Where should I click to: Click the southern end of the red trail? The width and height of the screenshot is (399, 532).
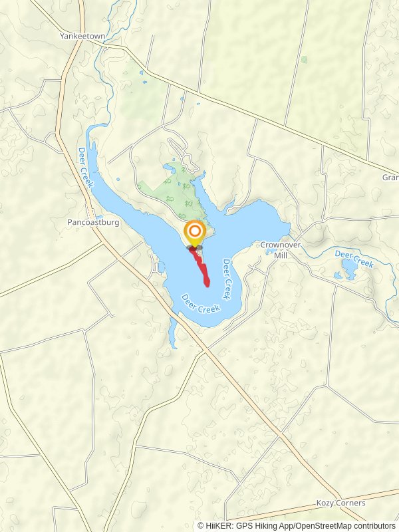click(x=207, y=284)
